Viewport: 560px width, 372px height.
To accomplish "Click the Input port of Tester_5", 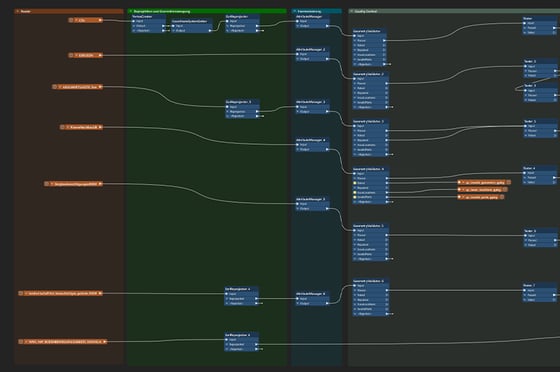I will coord(525,126).
